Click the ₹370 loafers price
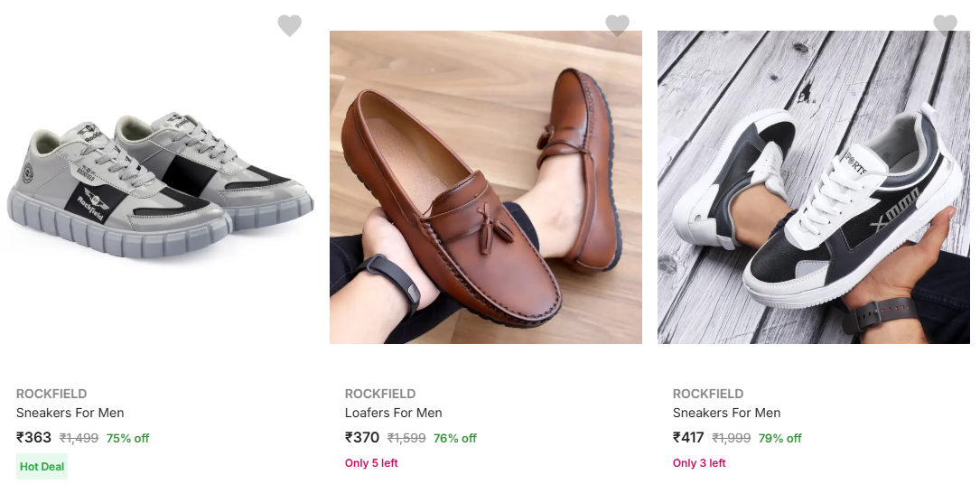 (362, 438)
